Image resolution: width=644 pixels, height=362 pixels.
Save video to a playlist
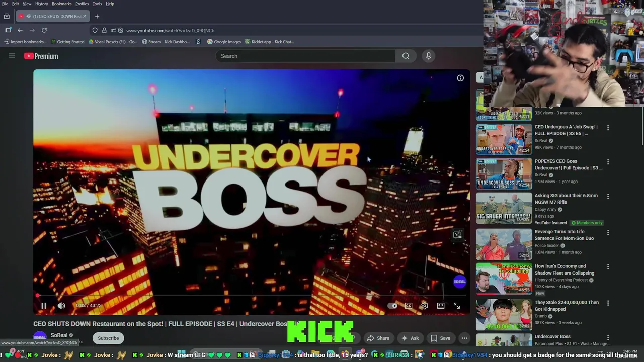(x=441, y=338)
